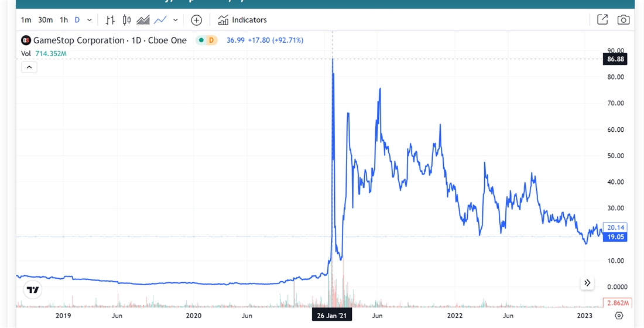Switch to the 1h timeframe
This screenshot has width=644, height=328.
[64, 20]
